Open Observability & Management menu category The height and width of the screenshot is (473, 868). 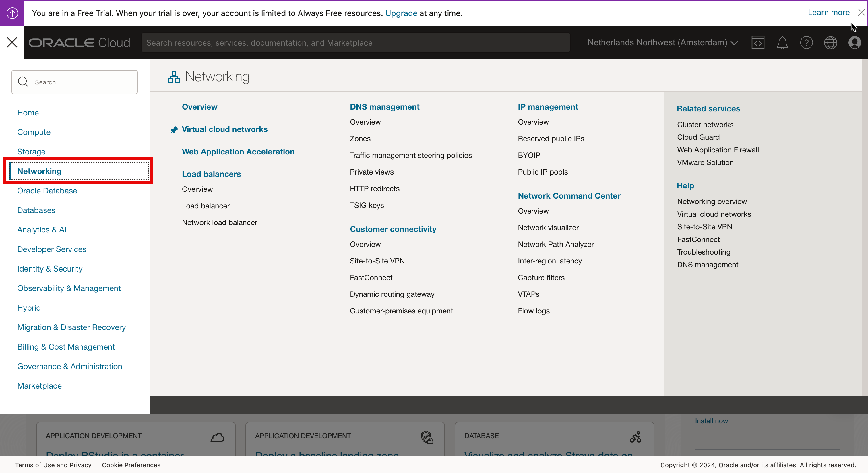coord(69,288)
